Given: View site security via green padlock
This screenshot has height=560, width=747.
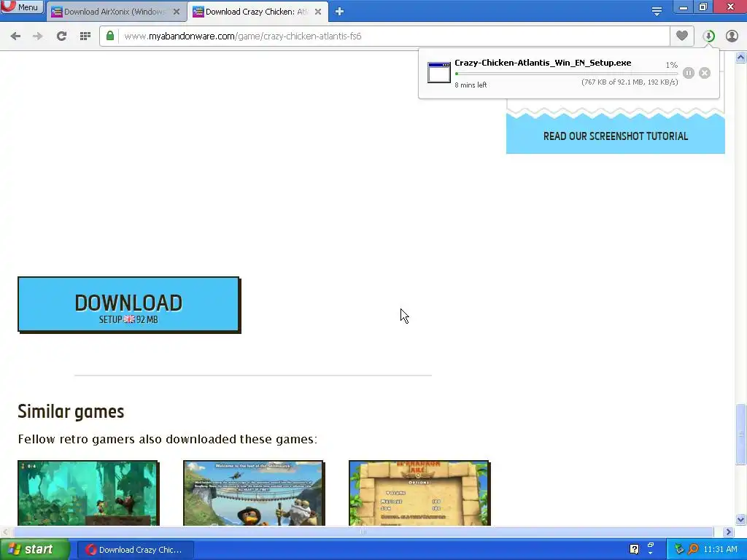Looking at the screenshot, I should coord(110,36).
